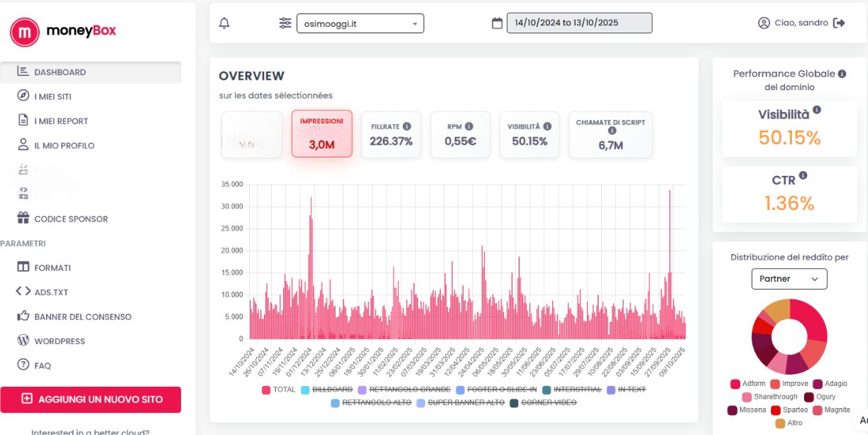This screenshot has height=435, width=868.
Task: Click the Performance Globale info icon
Action: click(x=842, y=74)
